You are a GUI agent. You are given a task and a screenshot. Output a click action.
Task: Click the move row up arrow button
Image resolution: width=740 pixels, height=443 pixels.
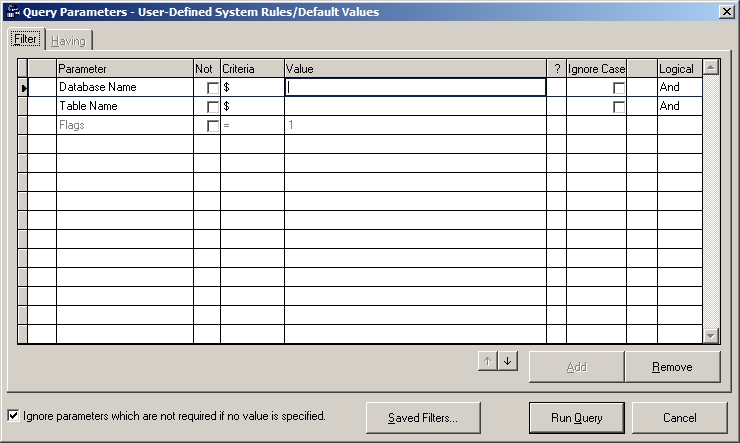pos(488,361)
